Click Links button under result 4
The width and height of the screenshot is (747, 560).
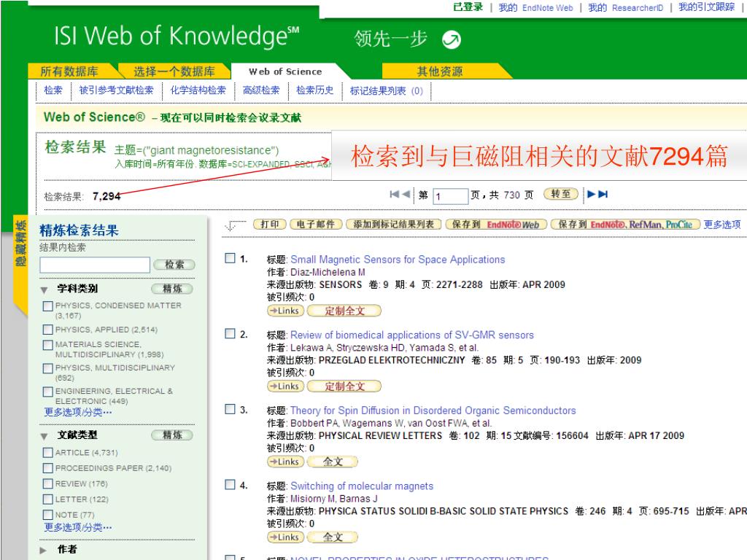click(285, 537)
